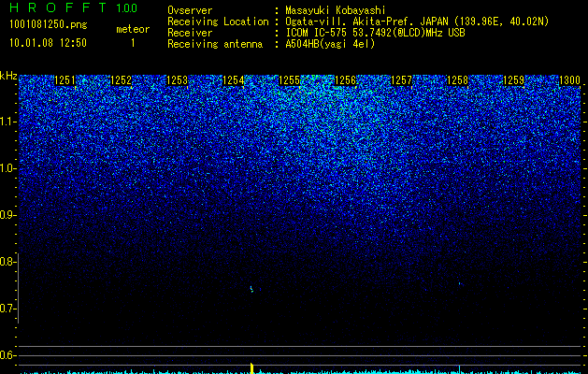Click the 'Receiving antenna' label
The width and height of the screenshot is (588, 374).
click(215, 44)
